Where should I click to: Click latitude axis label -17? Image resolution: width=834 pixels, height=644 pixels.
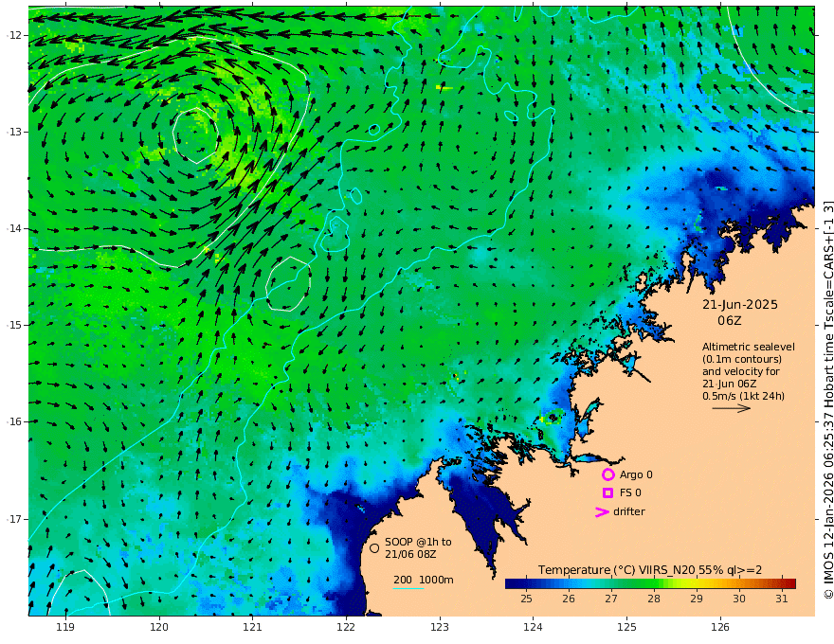tap(14, 519)
